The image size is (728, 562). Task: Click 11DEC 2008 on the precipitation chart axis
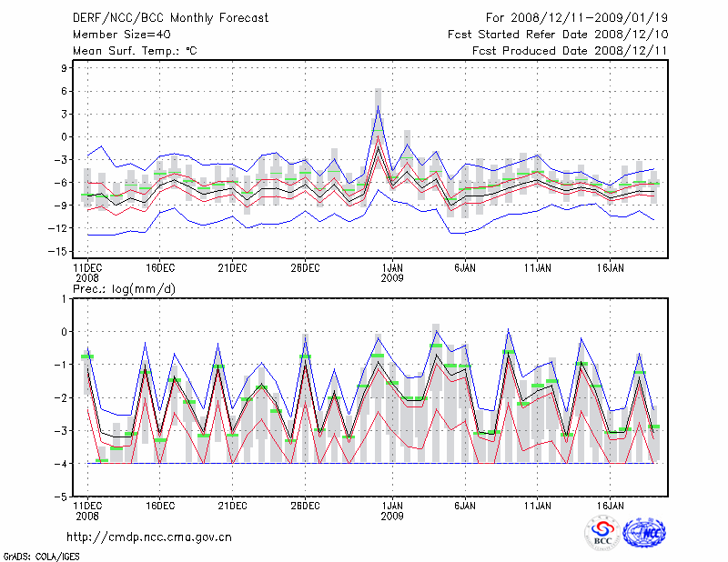tap(87, 509)
